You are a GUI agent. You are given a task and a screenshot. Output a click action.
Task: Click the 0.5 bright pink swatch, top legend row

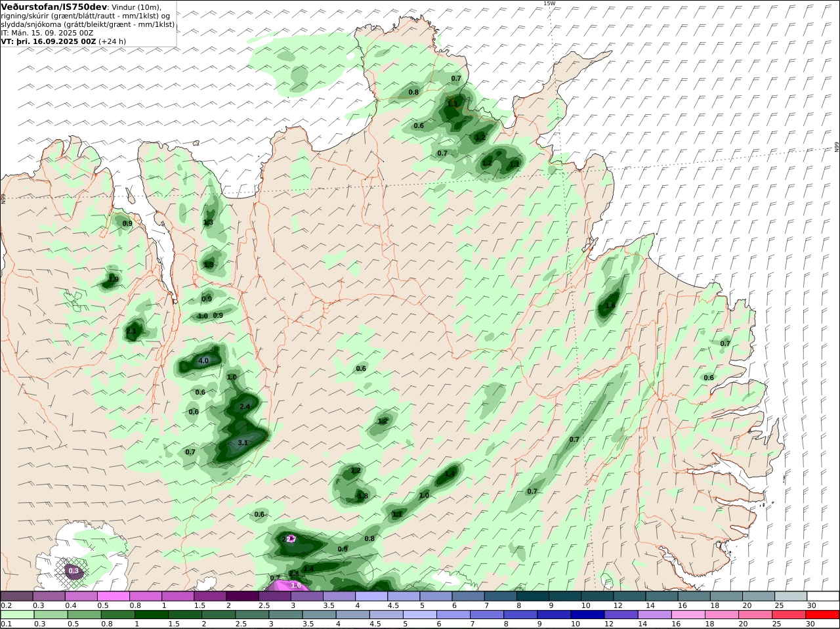coord(114,596)
